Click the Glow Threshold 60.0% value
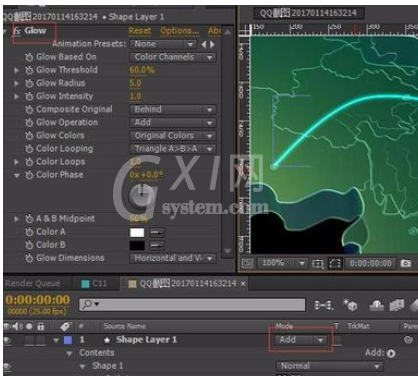 point(142,70)
